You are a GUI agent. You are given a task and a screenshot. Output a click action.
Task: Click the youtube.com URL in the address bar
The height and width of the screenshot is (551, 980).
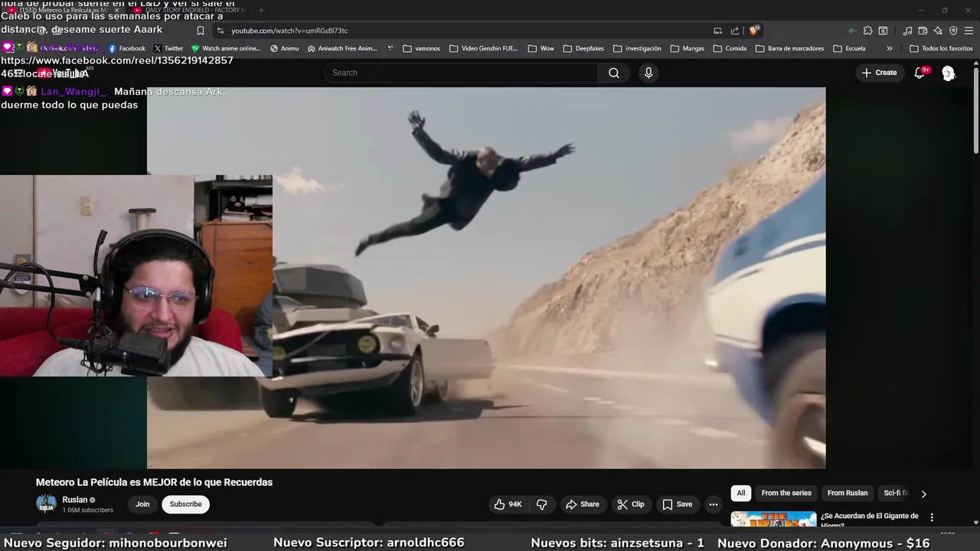289,31
